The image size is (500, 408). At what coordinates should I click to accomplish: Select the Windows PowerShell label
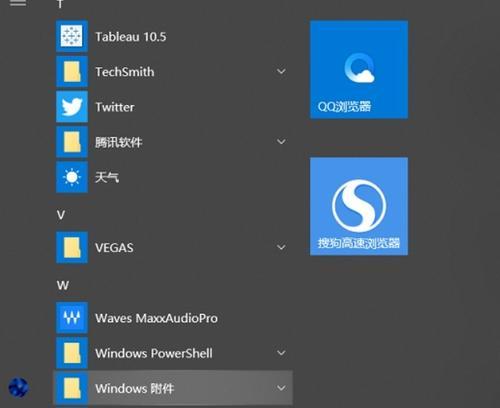154,353
